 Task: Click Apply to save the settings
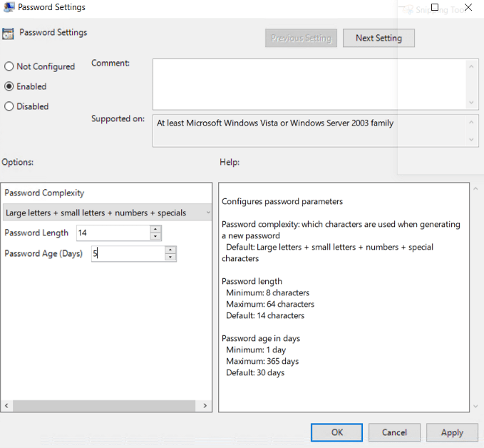[x=452, y=432]
